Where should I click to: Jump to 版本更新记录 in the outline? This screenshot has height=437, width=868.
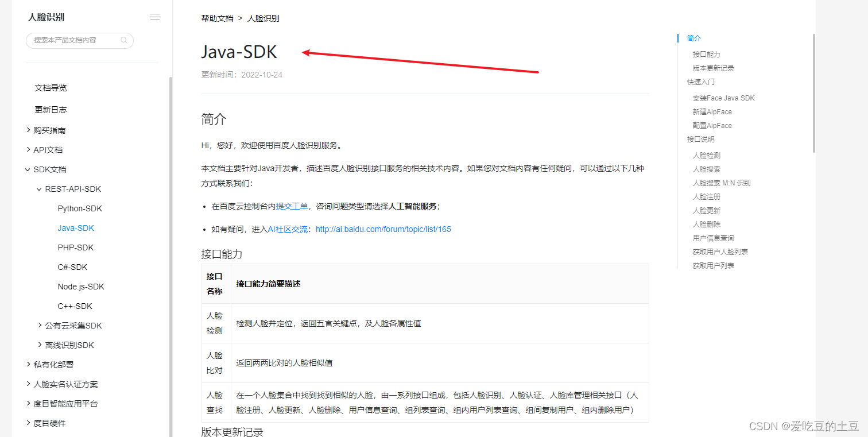pyautogui.click(x=714, y=68)
